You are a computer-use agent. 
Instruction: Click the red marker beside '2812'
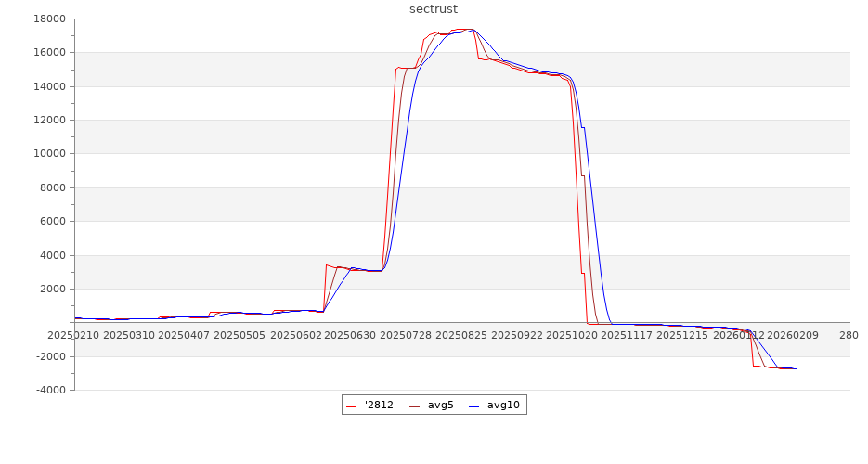(351, 406)
